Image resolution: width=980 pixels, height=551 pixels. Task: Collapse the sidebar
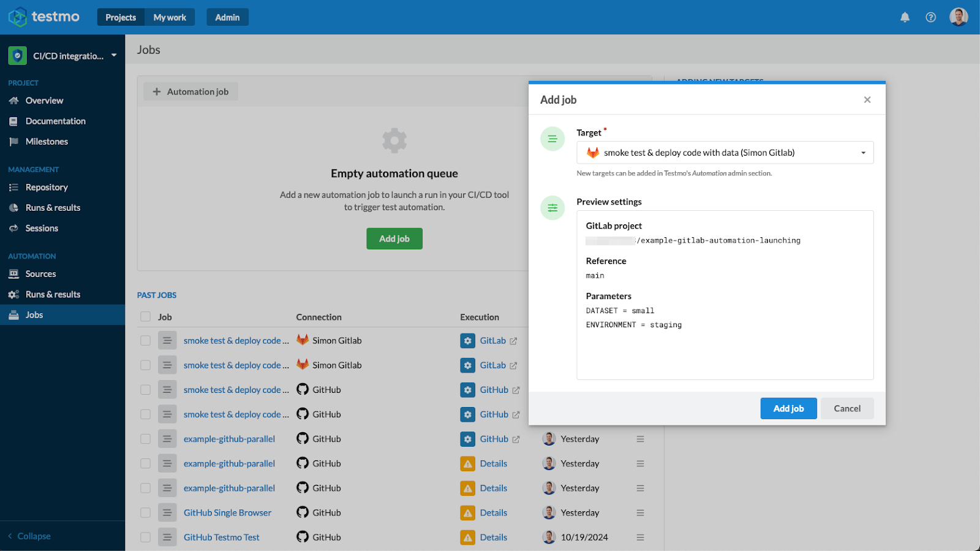point(29,536)
